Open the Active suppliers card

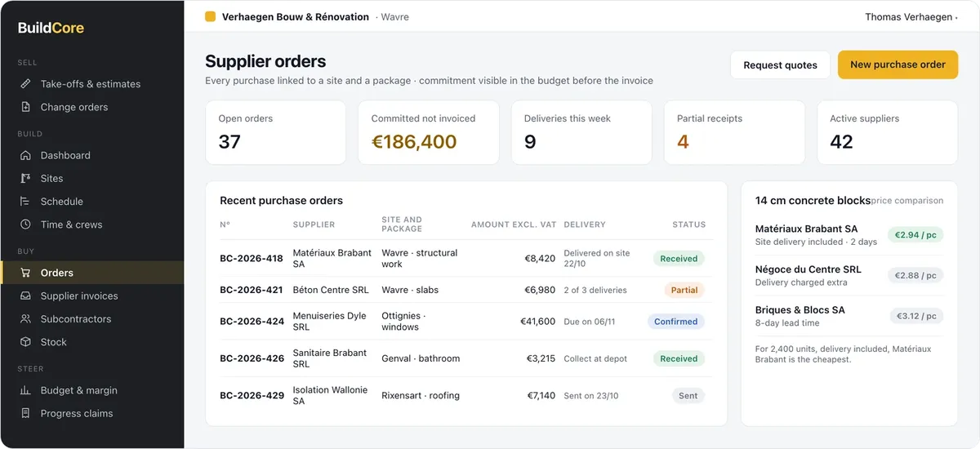887,132
